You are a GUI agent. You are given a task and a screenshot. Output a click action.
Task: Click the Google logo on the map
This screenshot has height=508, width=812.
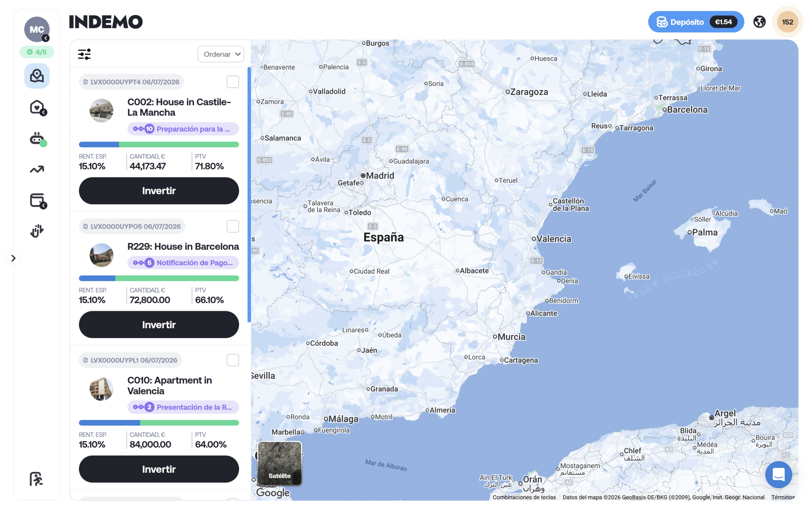tap(273, 493)
